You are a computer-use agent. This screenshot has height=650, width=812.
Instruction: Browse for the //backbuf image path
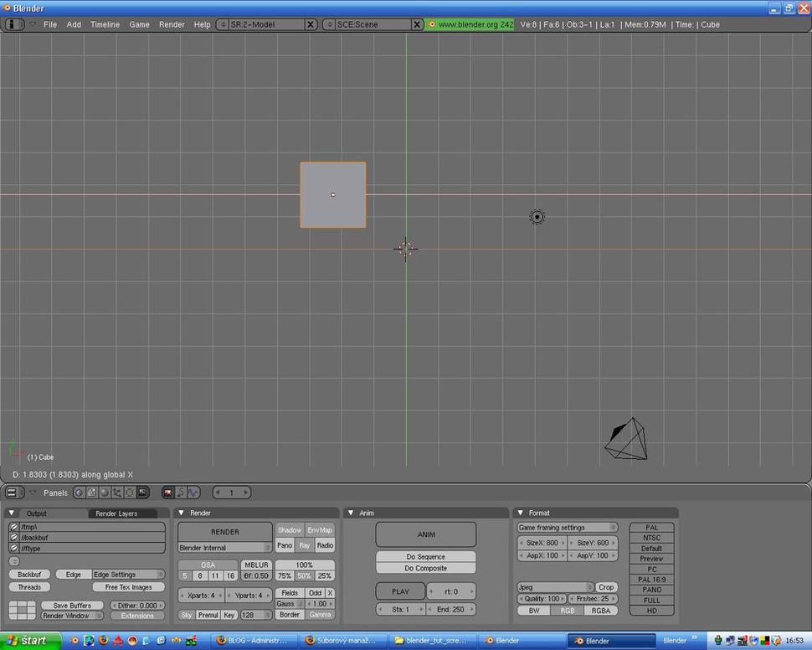(14, 538)
